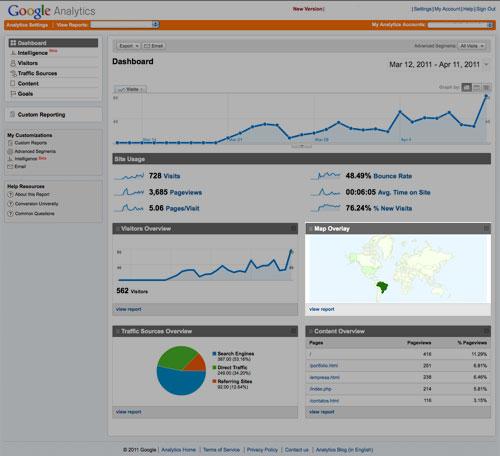Click the Traffic Sources icon in sidebar
This screenshot has height=456, width=500.
coord(13,73)
